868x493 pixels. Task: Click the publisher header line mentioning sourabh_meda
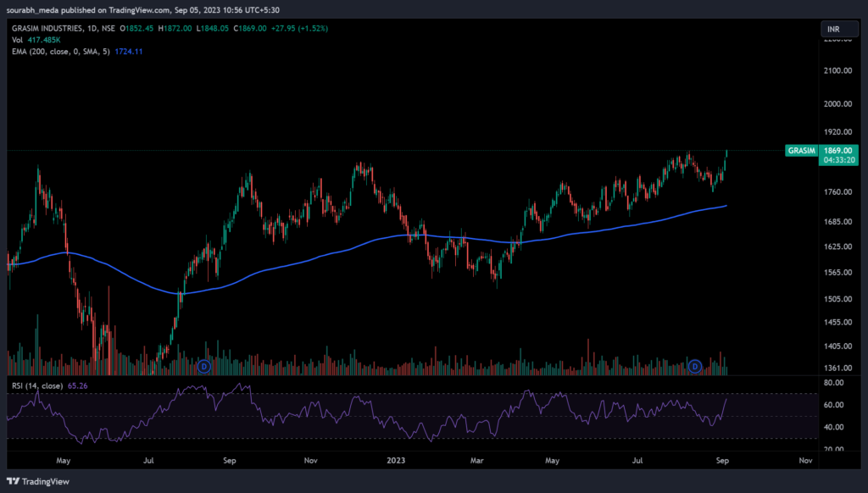point(142,10)
